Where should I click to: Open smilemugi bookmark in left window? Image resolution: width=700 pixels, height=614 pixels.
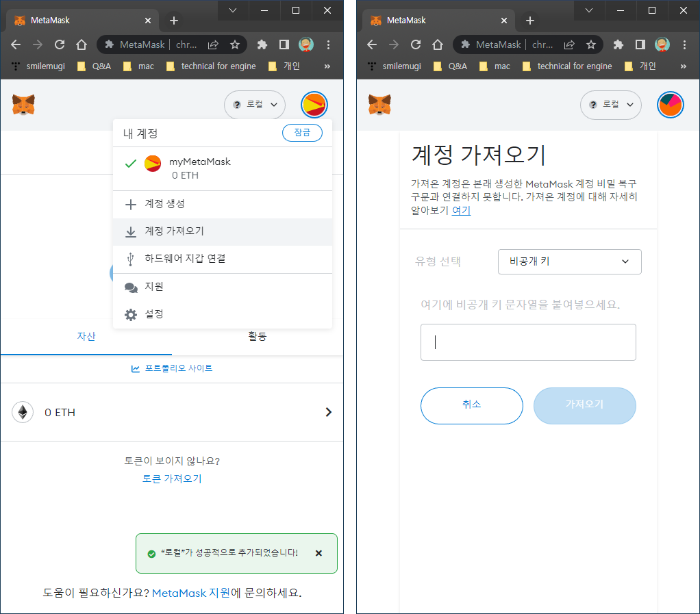38,66
